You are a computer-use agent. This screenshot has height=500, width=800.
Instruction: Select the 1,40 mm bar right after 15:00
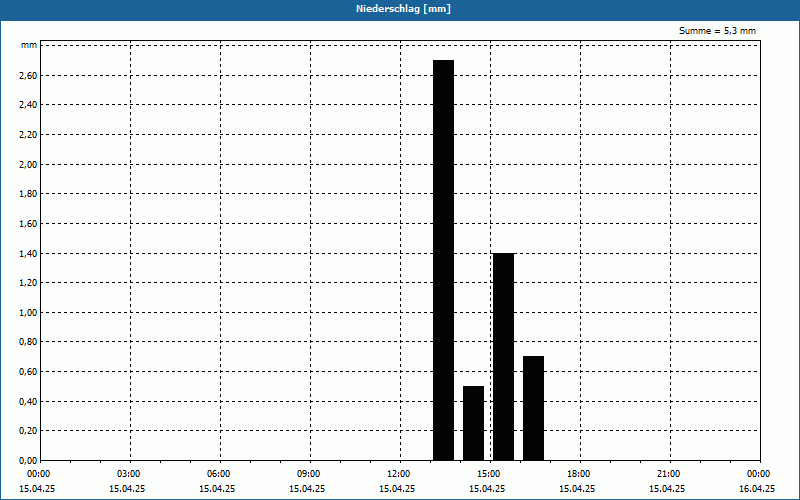coord(504,357)
